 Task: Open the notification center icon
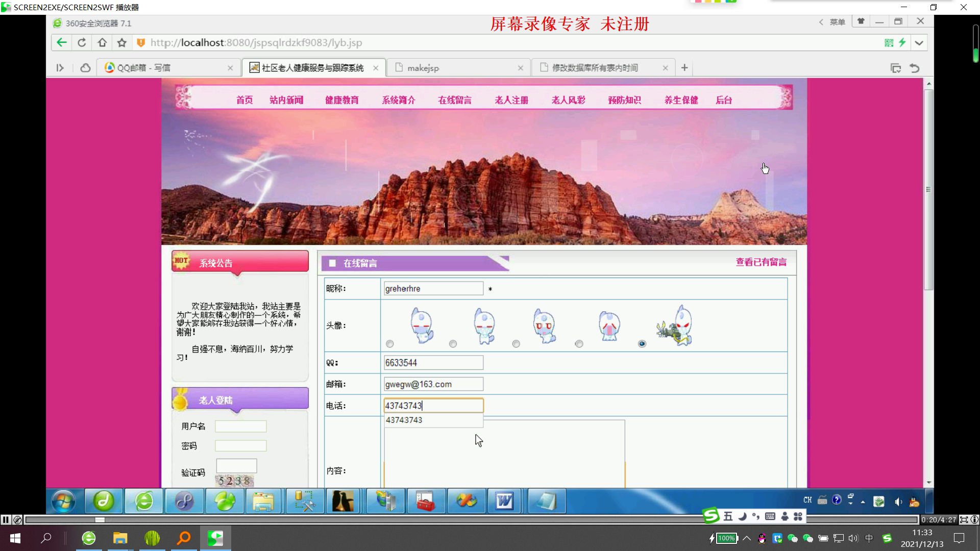tap(960, 538)
